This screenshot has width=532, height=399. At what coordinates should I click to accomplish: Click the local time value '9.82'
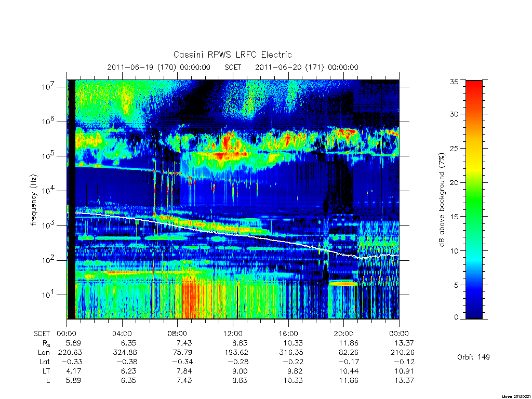[x=295, y=371]
